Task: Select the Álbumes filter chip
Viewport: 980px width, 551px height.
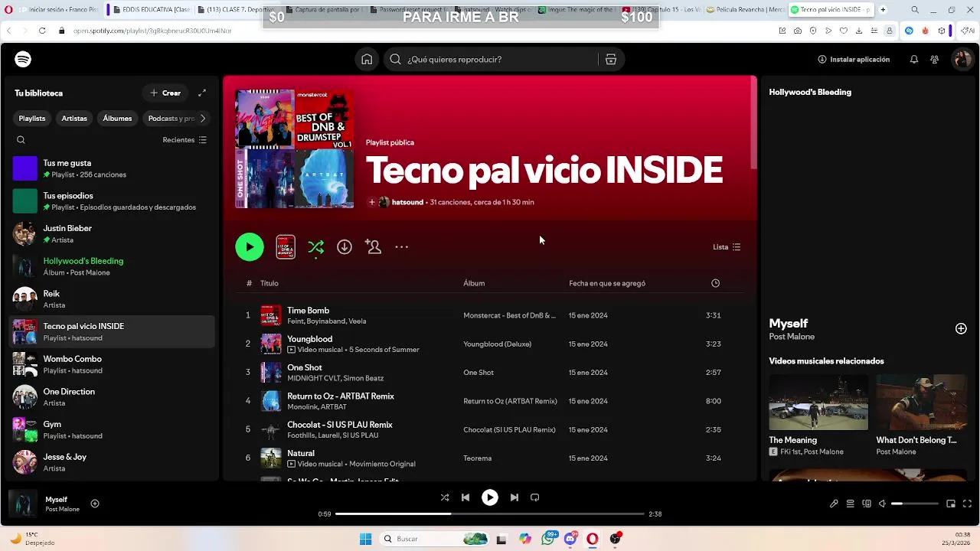Action: coord(117,119)
